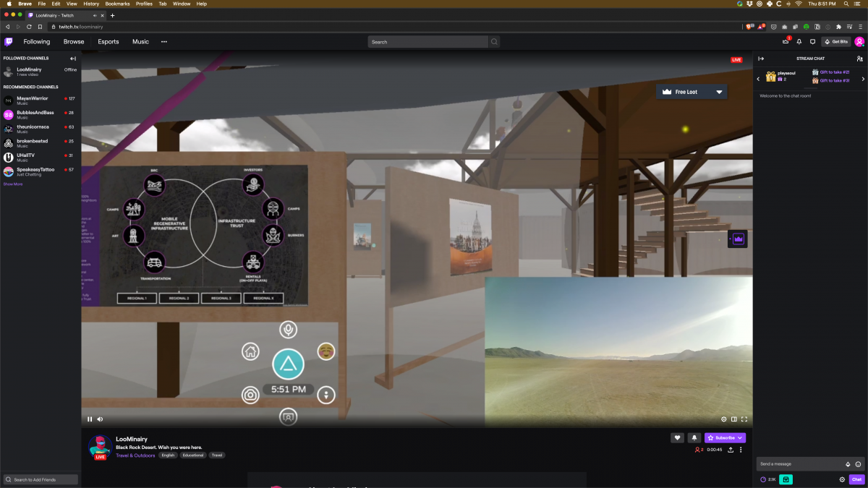The image size is (868, 488).
Task: Open the Twitch home logo
Action: (x=9, y=42)
